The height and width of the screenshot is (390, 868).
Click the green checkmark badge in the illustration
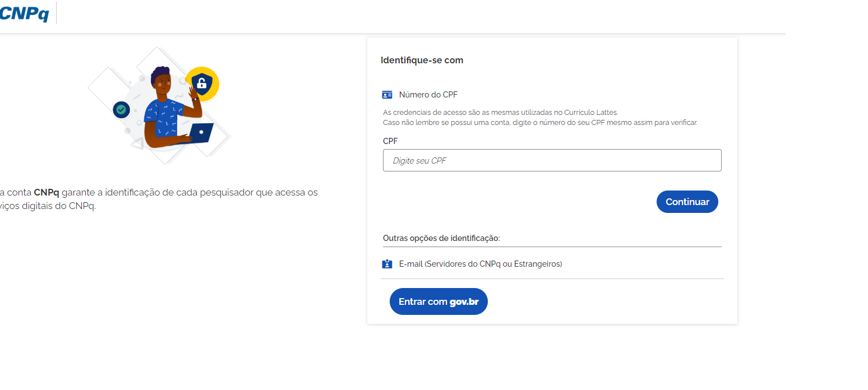point(121,110)
